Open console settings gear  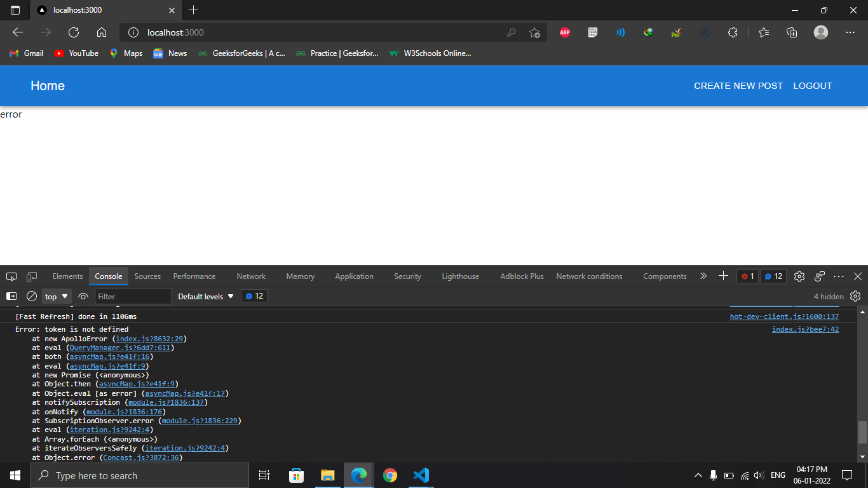click(x=855, y=296)
